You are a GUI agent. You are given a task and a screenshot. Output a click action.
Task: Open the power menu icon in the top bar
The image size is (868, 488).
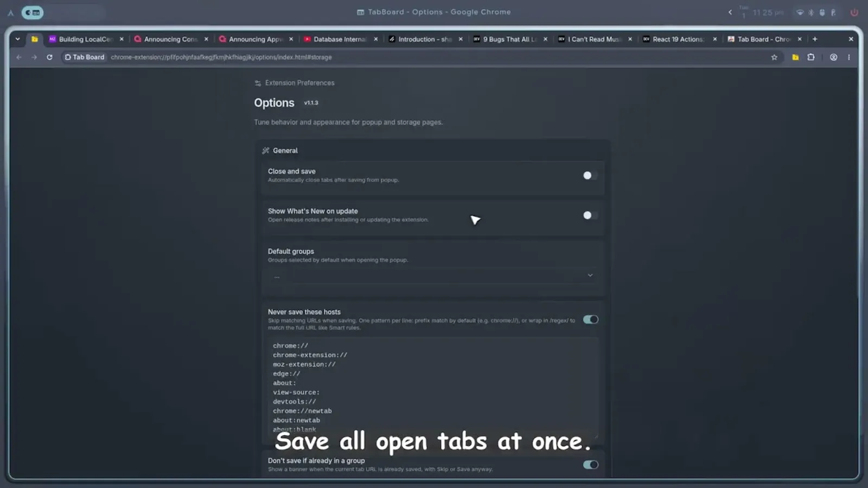pos(854,12)
